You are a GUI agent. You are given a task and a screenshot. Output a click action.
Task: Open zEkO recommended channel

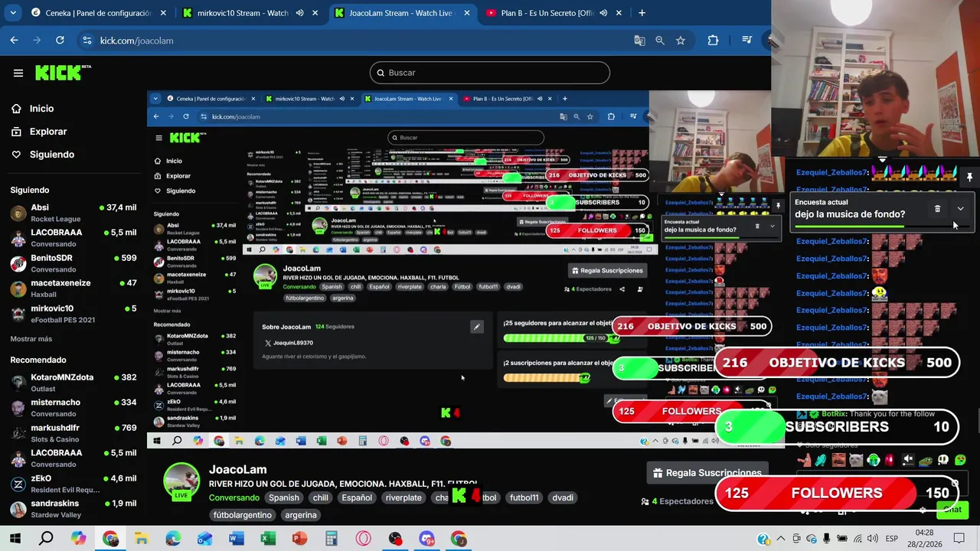(x=73, y=484)
